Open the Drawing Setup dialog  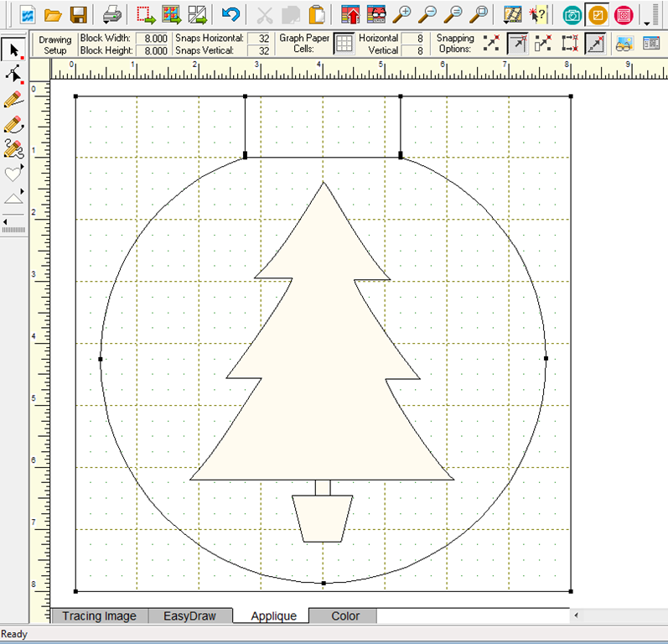55,44
